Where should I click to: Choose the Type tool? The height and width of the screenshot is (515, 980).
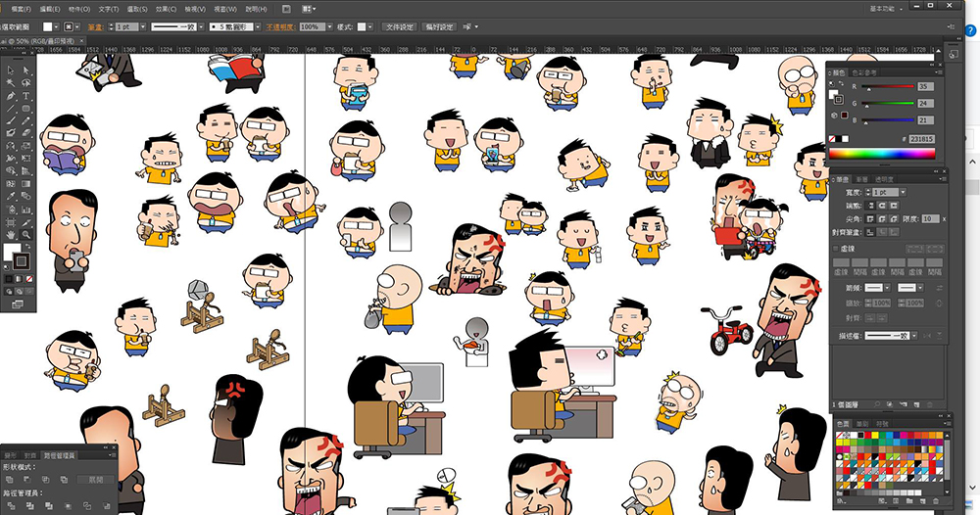(x=26, y=96)
